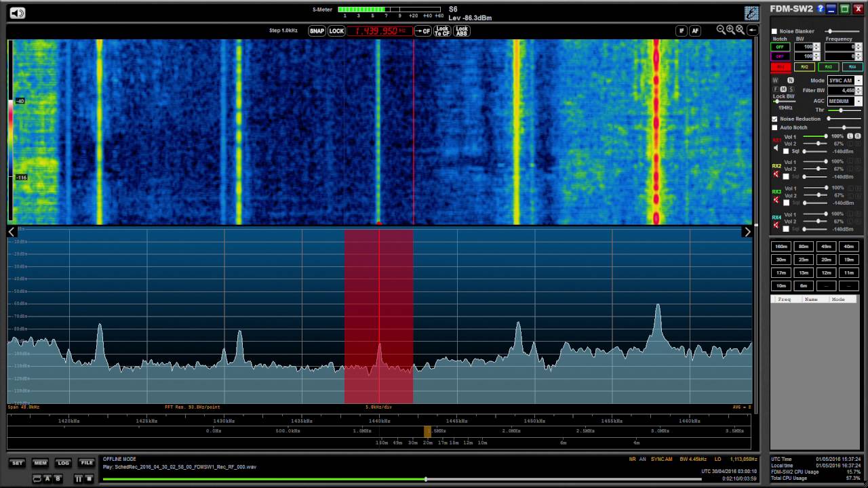
Task: Stop the recording playback
Action: 89,479
